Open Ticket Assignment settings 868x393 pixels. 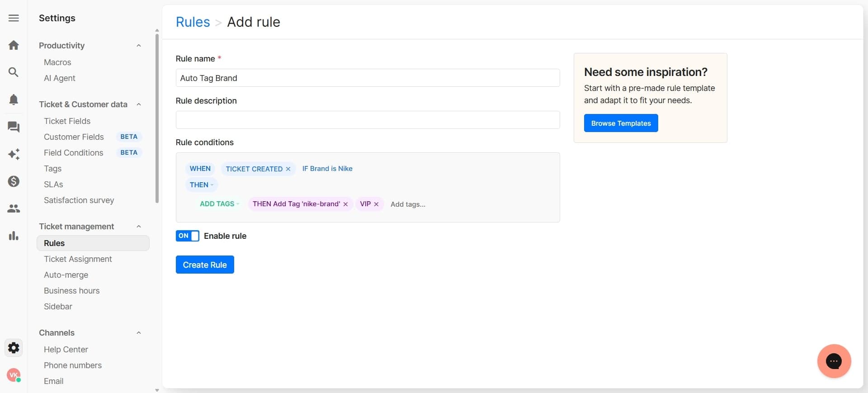coord(78,259)
